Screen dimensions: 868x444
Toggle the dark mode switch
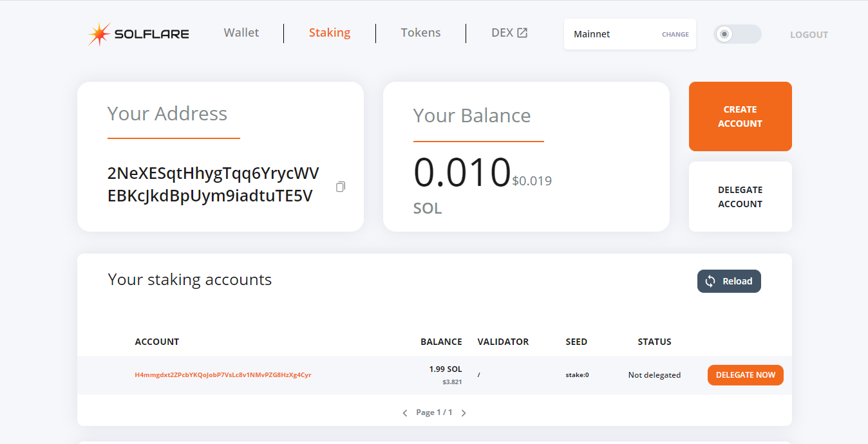[737, 34]
